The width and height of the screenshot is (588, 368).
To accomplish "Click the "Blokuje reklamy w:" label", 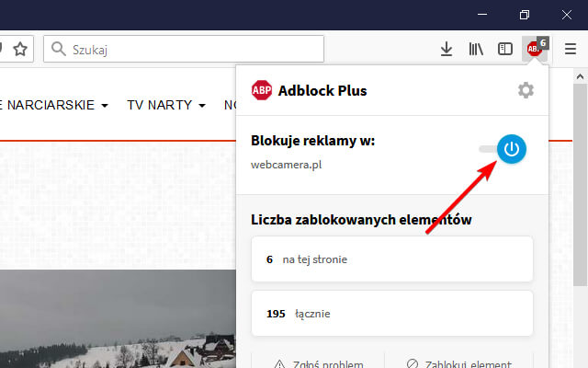I will (x=312, y=141).
